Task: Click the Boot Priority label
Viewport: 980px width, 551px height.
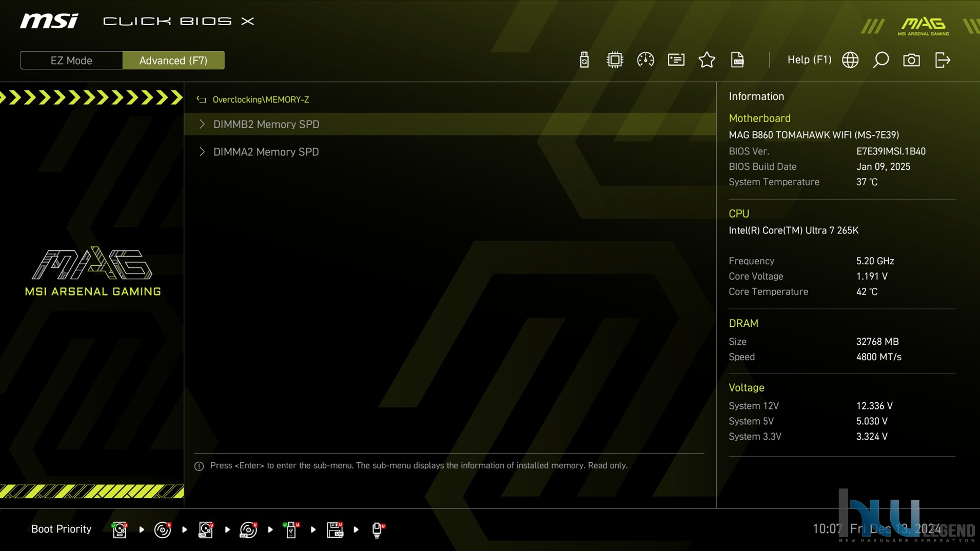Action: pos(61,529)
